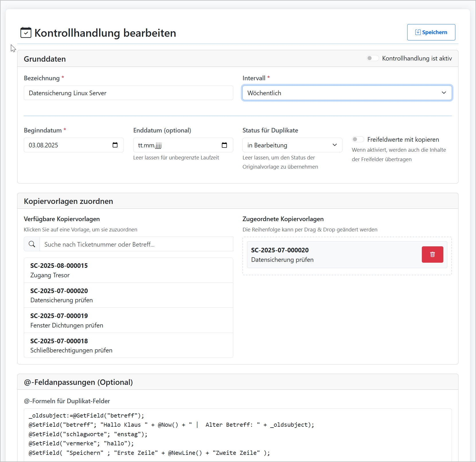Expand the 'Status für Duplikate' dropdown
Screen dimensions: 476x462
coord(292,145)
